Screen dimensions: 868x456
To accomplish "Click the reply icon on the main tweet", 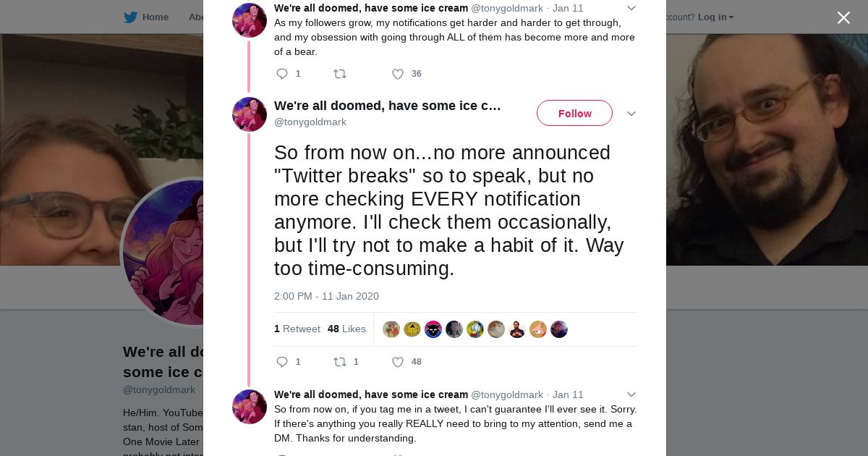I will point(282,362).
